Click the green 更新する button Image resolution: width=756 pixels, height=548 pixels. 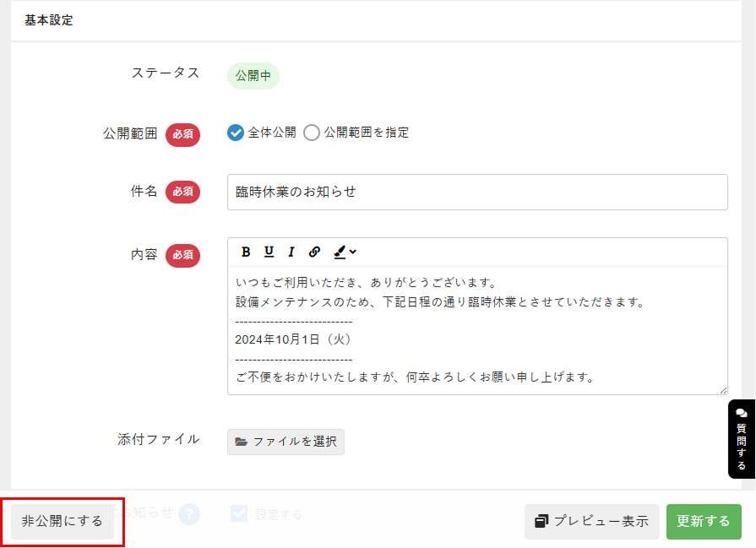pyautogui.click(x=704, y=522)
